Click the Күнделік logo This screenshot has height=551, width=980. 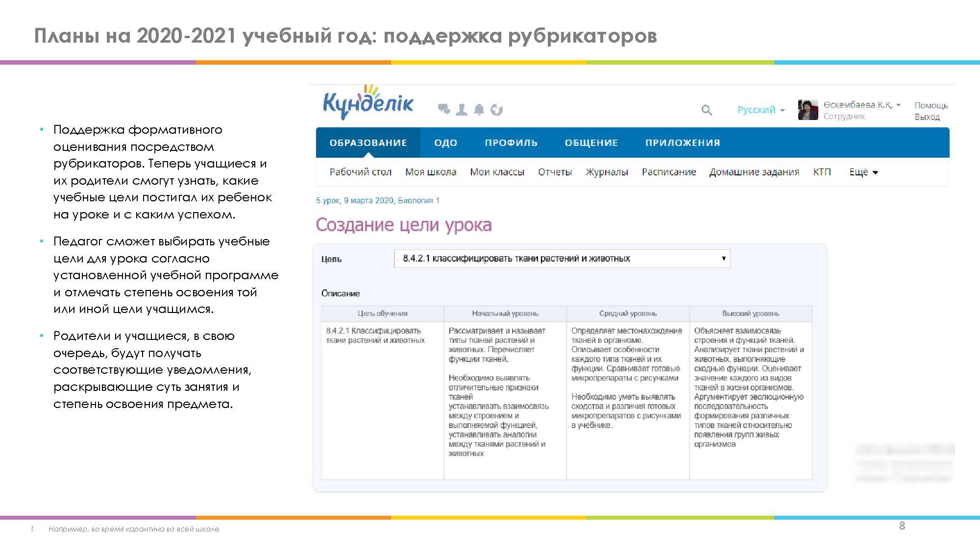pos(368,103)
